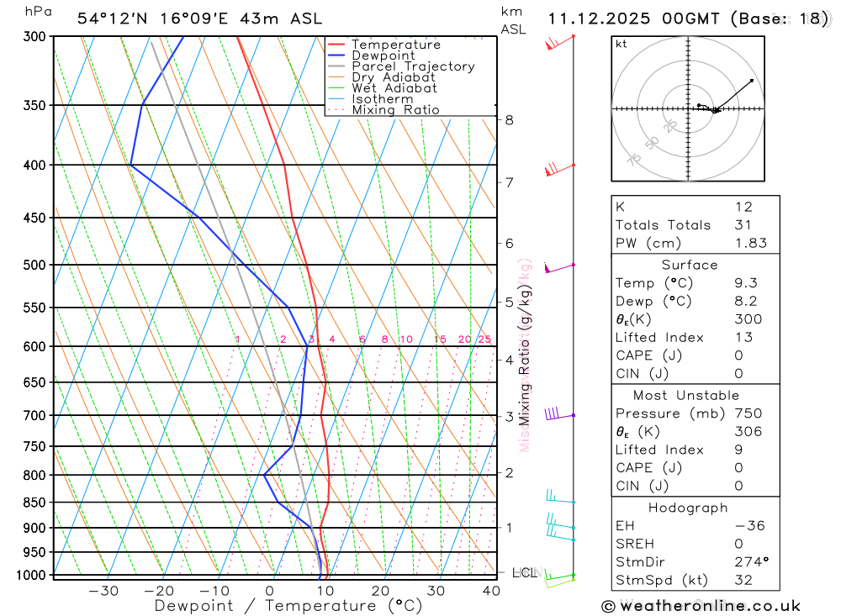The width and height of the screenshot is (841, 616).
Task: Click the 300 hPa wind barb
Action: [x=560, y=42]
